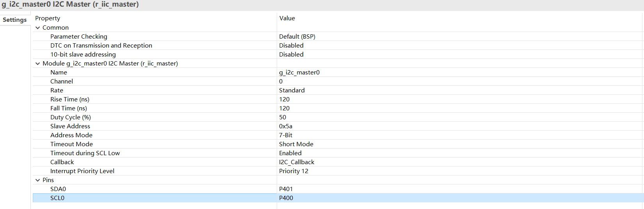644x209 pixels.
Task: Collapse the Common section chevron
Action: [38, 28]
